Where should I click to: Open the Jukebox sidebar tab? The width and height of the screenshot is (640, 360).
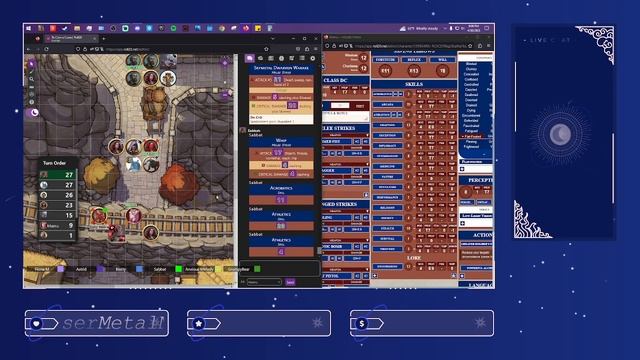click(291, 58)
